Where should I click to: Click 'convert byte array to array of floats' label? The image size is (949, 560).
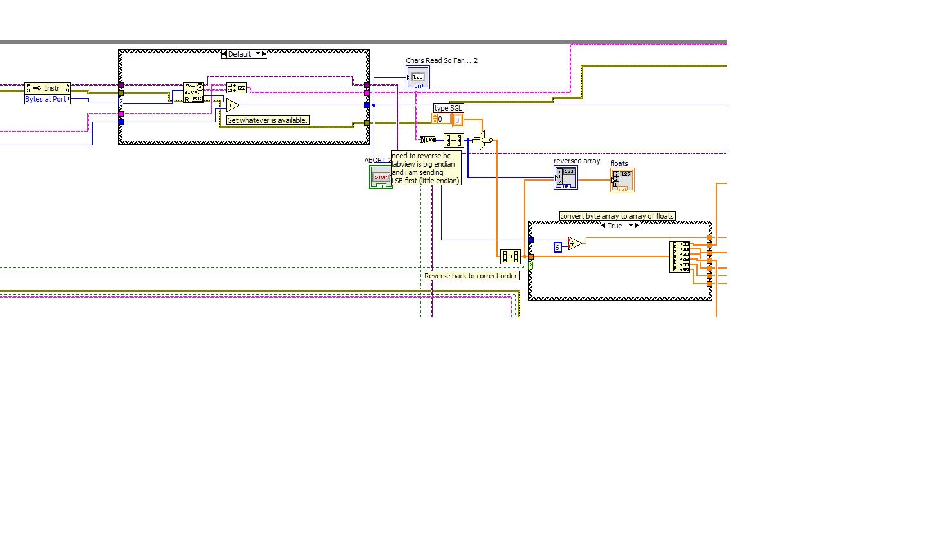[x=617, y=216]
